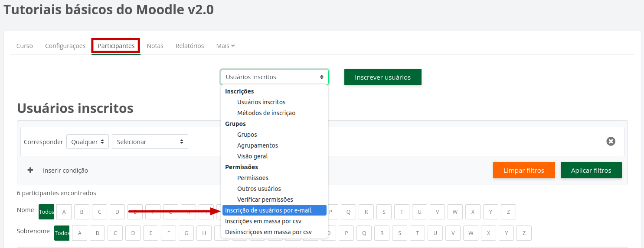Filter Sobrenome by letter A
Image resolution: width=644 pixels, height=248 pixels.
pos(80,233)
